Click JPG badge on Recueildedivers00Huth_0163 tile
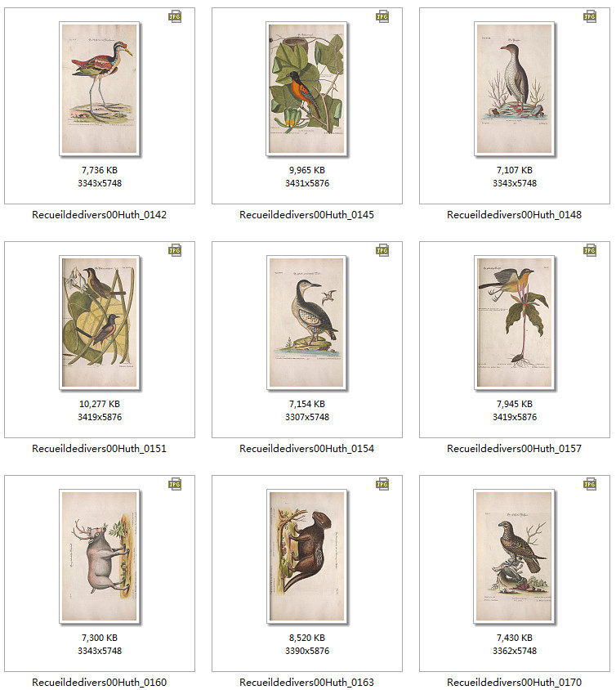This screenshot has height=690, width=616. pos(382,484)
